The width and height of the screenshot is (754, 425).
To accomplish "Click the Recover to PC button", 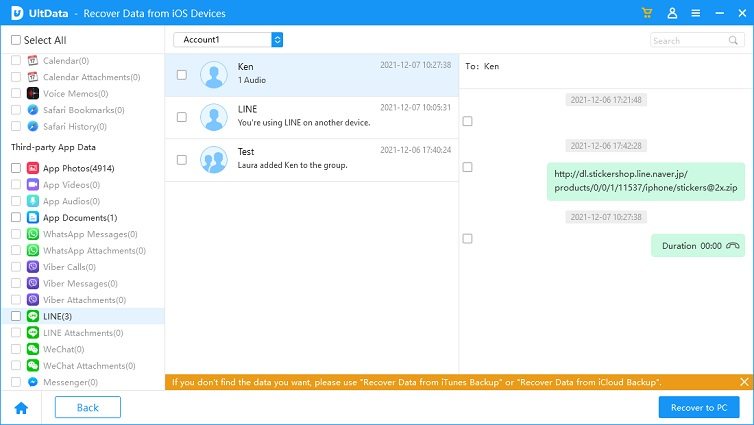I will (699, 407).
